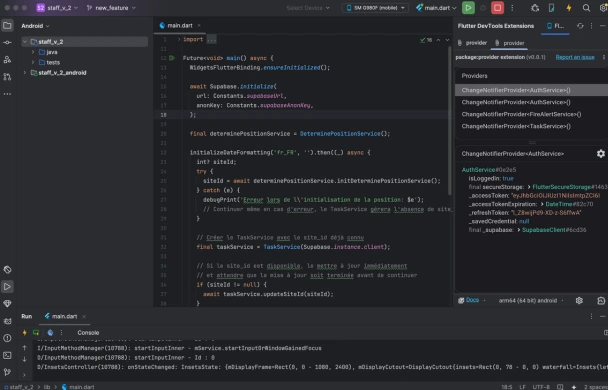Click the editor vertical scrollbar
The image size is (608, 390).
tap(449, 120)
